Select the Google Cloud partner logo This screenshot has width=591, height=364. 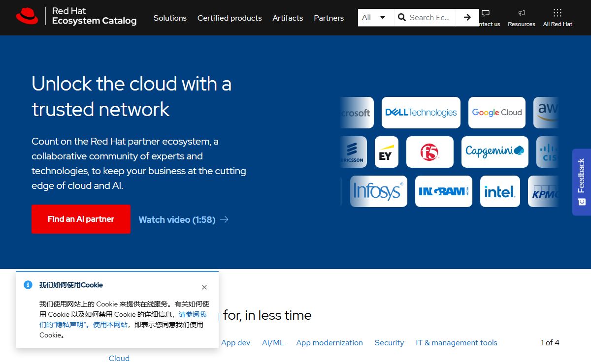coord(496,113)
